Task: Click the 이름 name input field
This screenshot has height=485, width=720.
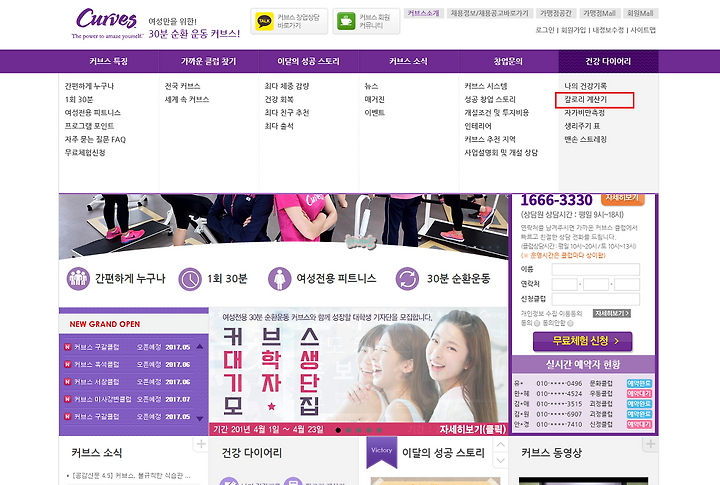Action: (596, 269)
